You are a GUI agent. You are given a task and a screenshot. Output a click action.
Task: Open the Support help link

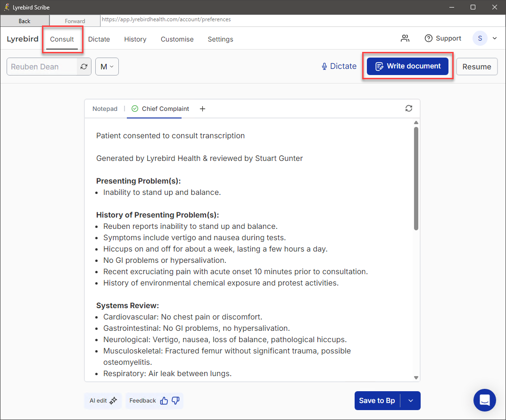pyautogui.click(x=443, y=38)
